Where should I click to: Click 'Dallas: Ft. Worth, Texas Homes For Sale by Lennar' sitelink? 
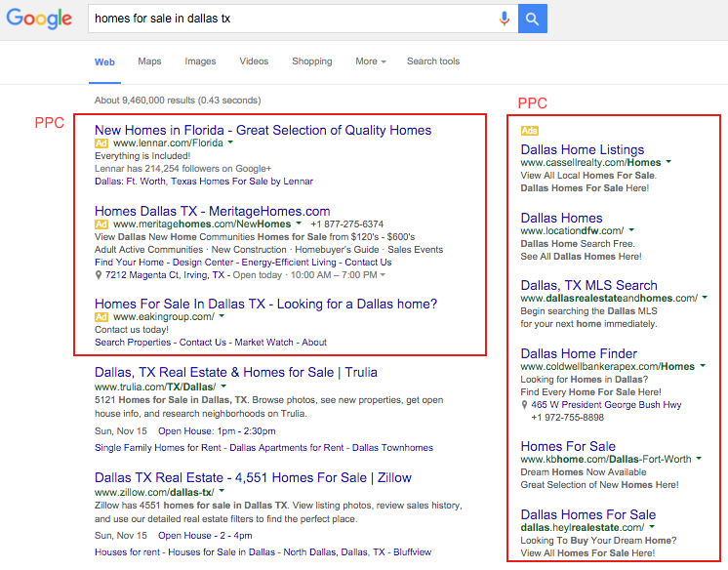coord(204,182)
